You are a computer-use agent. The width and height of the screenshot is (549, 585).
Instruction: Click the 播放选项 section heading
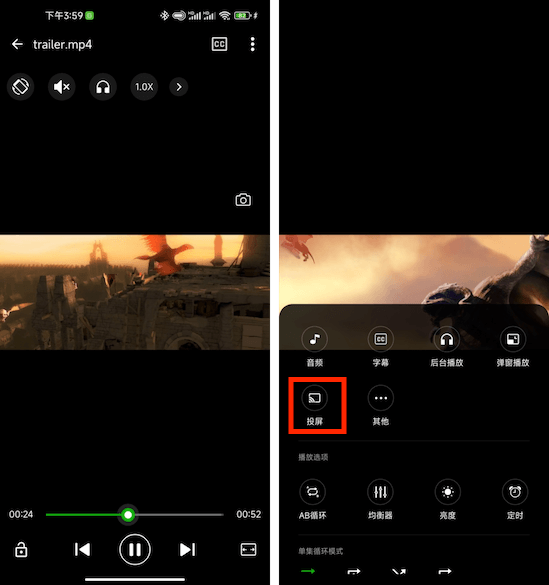tap(313, 457)
